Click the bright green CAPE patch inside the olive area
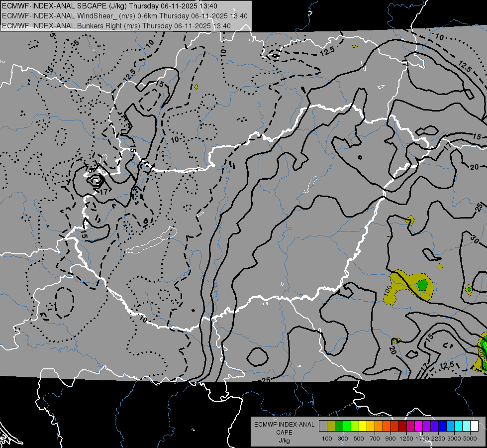Viewport: 487px width, 448px height. pos(423,284)
